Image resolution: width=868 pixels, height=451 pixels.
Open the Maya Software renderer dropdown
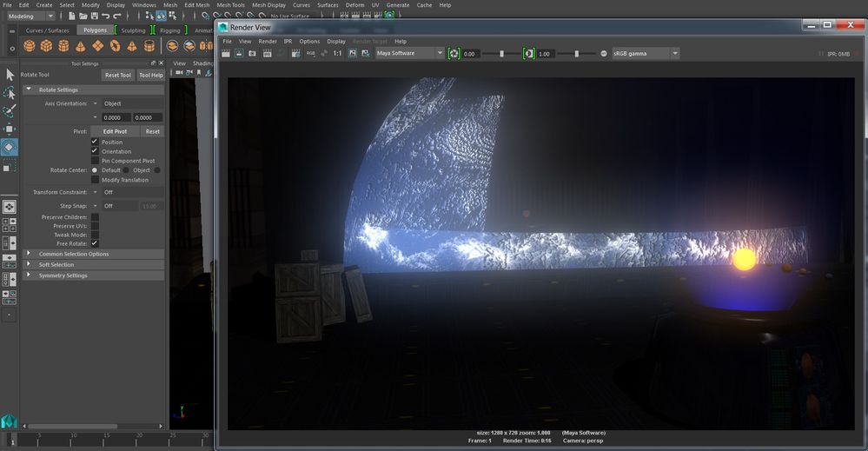point(409,53)
